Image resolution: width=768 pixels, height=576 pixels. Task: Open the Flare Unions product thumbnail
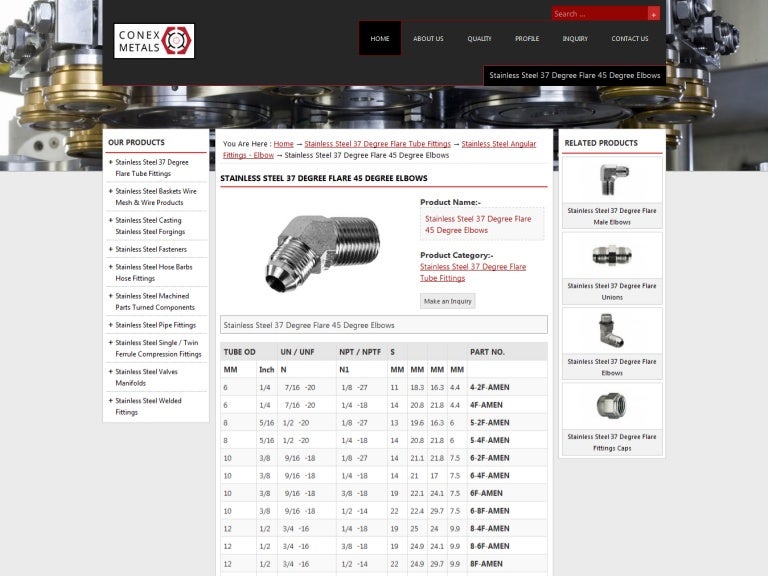(x=612, y=256)
